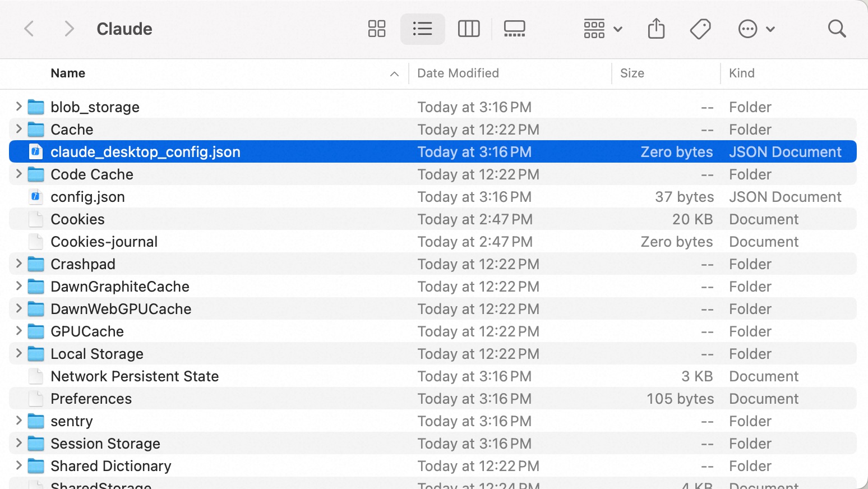Screen dimensions: 868x489
Task: Select the Cookies-journal file name
Action: [104, 242]
